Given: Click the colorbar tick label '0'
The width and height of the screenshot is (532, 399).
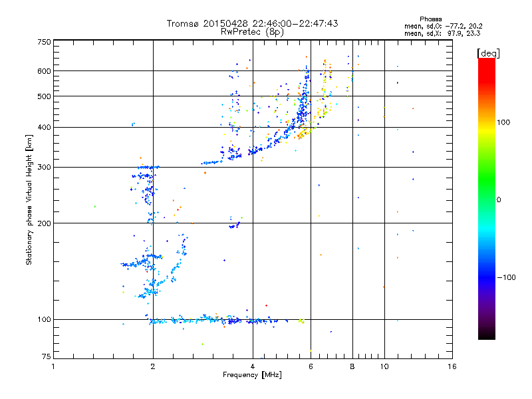Looking at the screenshot, I should pyautogui.click(x=499, y=200).
